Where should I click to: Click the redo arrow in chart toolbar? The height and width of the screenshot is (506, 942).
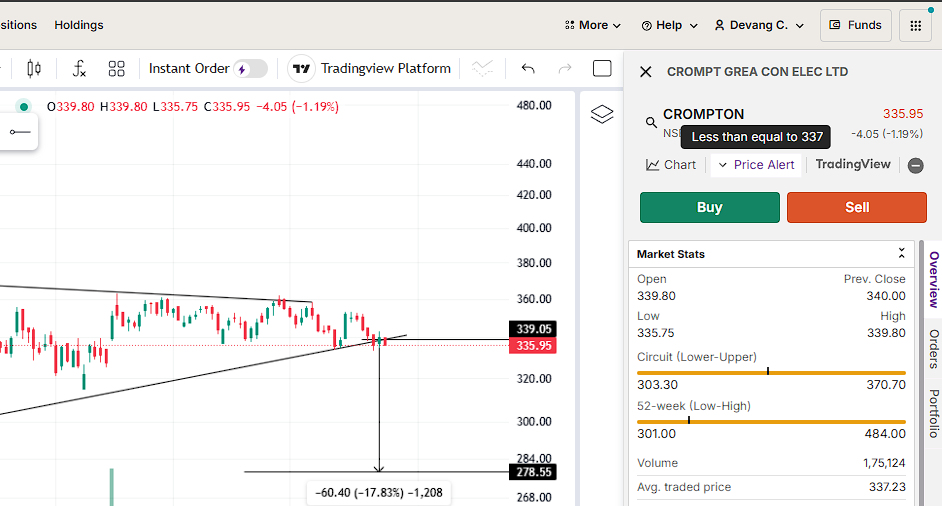(565, 69)
